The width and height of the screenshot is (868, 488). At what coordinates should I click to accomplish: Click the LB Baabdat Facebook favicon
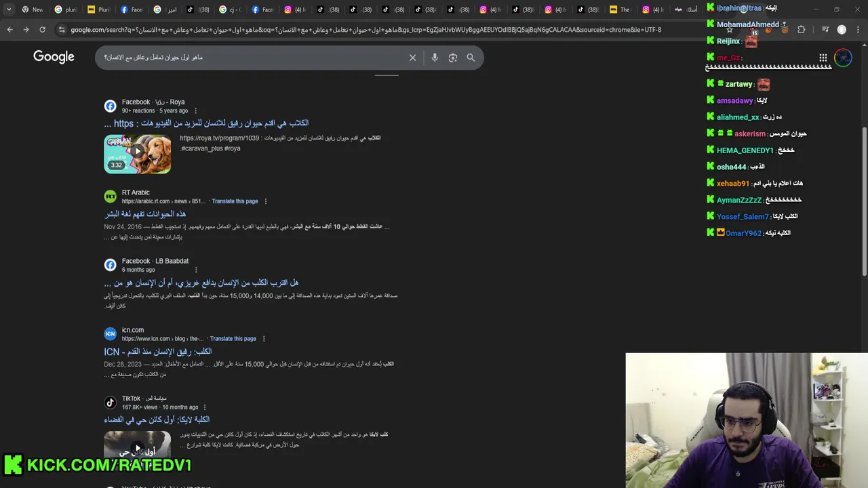[110, 265]
